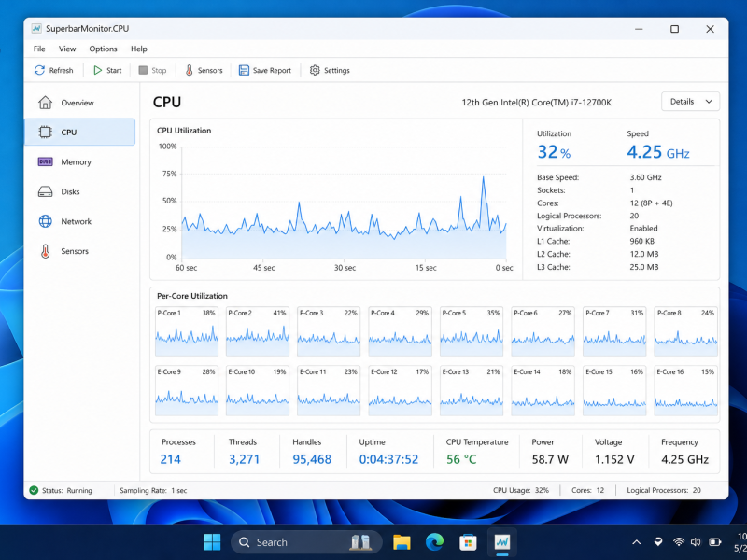Open the Windows Start menu
747x560 pixels.
pyautogui.click(x=212, y=542)
